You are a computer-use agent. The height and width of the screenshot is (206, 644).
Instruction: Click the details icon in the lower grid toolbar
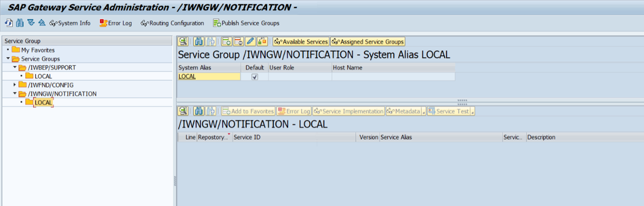183,111
